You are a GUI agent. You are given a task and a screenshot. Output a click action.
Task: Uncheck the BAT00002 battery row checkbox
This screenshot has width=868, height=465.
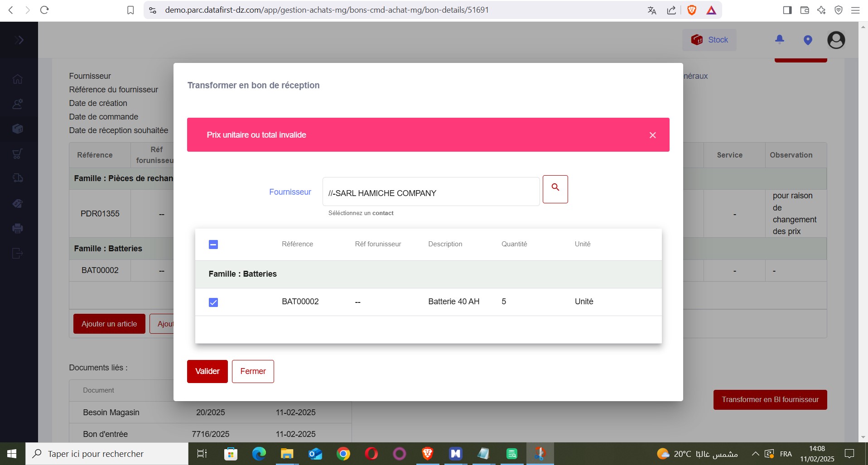click(213, 302)
